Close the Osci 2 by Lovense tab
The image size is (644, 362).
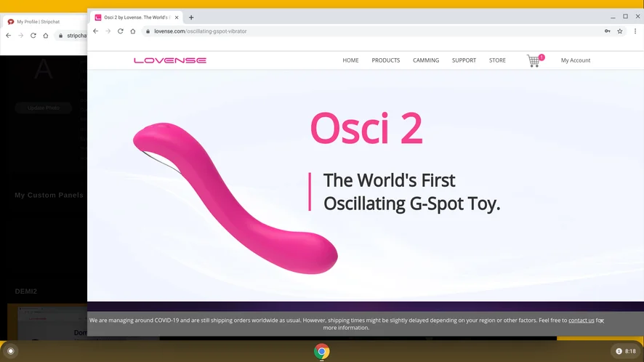[177, 17]
